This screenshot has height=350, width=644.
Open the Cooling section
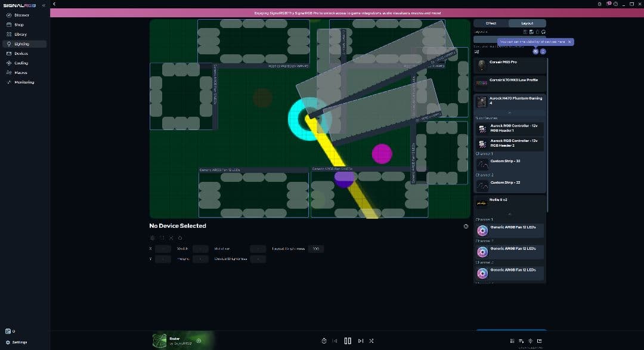[21, 63]
